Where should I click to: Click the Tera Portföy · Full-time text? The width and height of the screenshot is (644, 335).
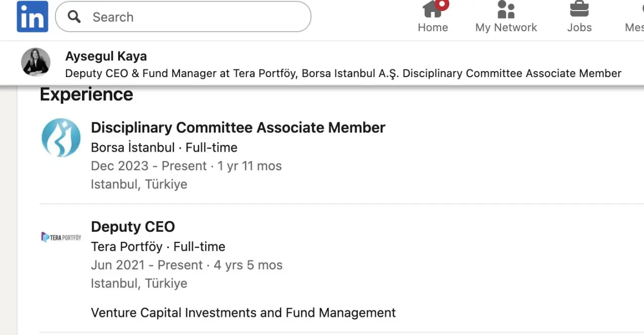158,247
